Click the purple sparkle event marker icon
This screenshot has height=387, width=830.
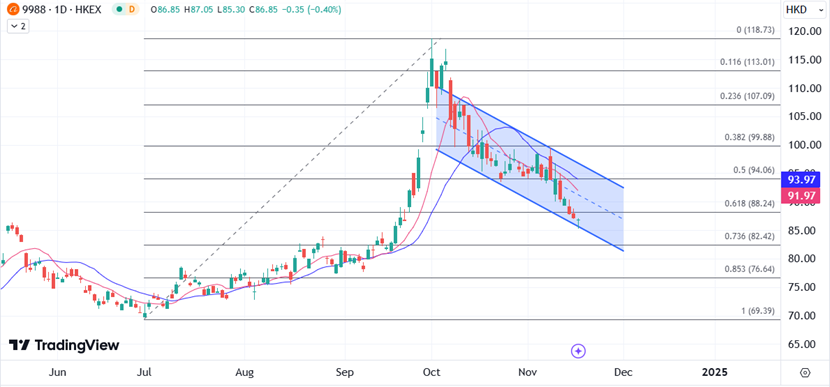tap(578, 350)
